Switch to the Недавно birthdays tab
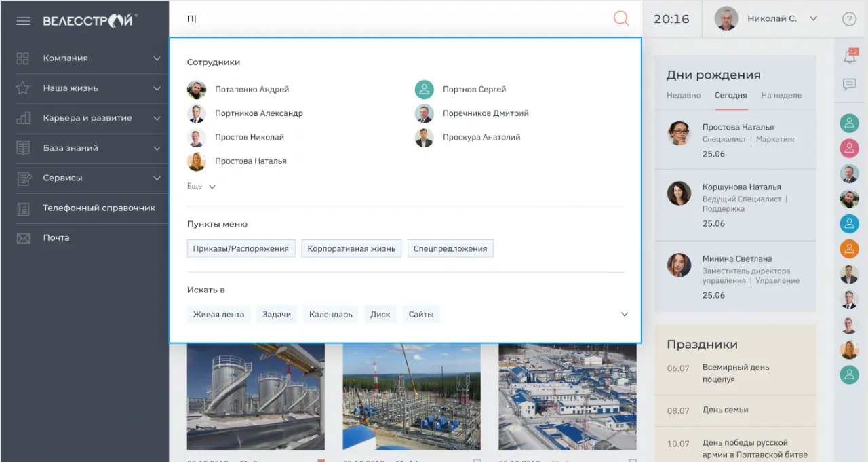This screenshot has width=868, height=462. pos(684,96)
